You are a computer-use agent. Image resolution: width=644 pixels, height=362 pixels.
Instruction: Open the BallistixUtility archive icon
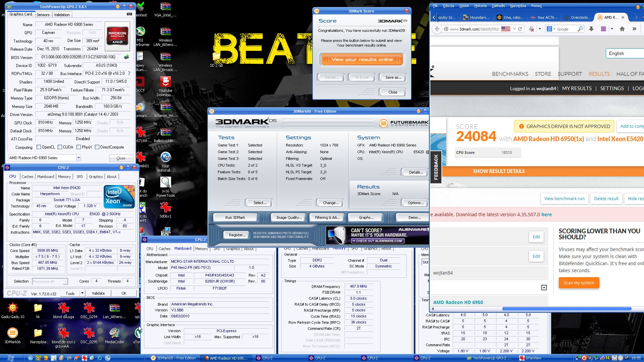165,135
